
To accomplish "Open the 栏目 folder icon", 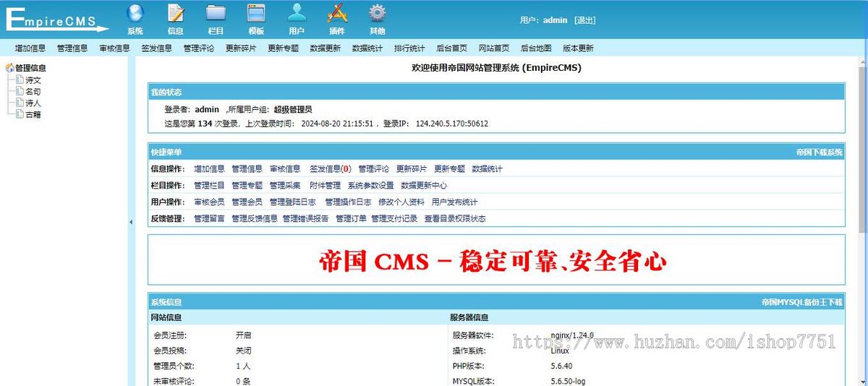I will [216, 13].
